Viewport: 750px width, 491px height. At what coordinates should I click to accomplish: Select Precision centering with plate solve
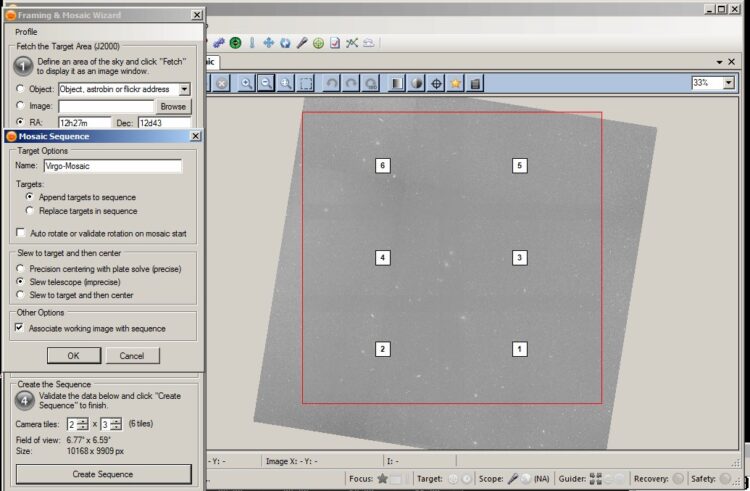[20, 269]
